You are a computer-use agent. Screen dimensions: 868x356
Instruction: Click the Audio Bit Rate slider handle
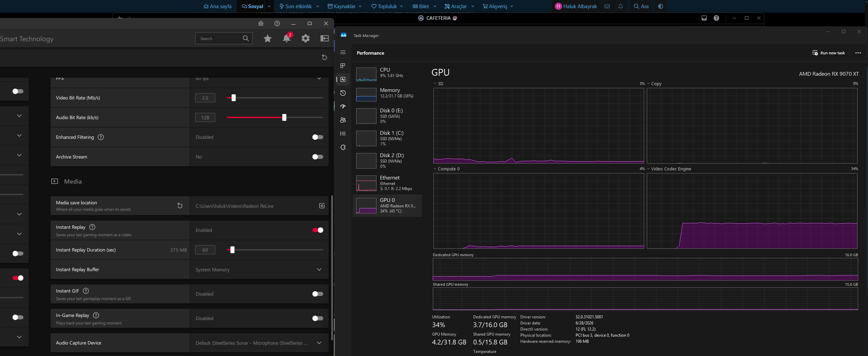tap(284, 117)
